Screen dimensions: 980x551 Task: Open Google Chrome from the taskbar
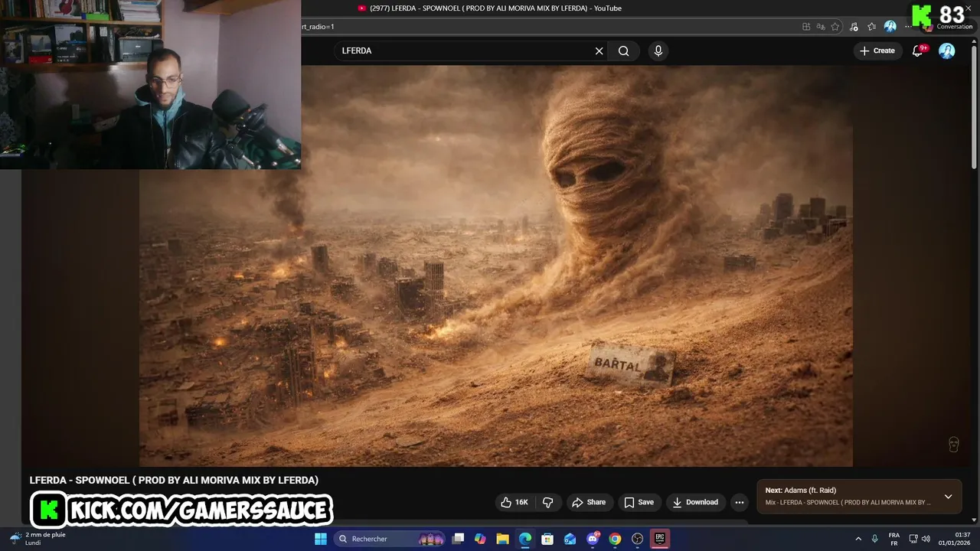615,539
